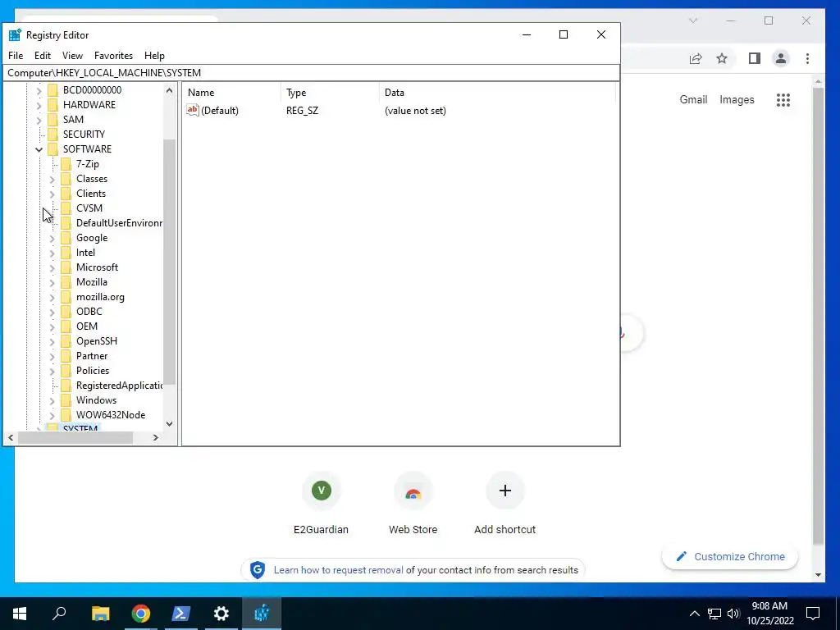
Task: Select the 7-Zip folder icon
Action: coord(66,163)
